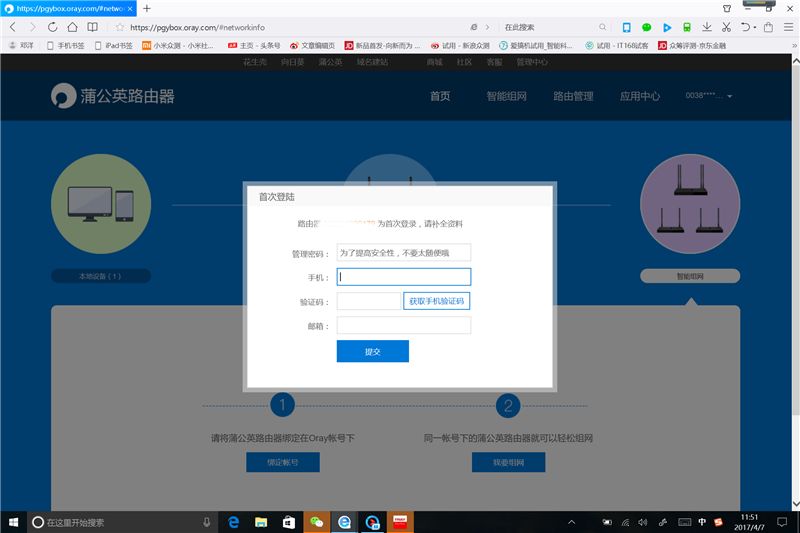Viewport: 800px width, 533px height.
Task: Expand the bookmarks bar overflow chevron
Action: [x=794, y=45]
